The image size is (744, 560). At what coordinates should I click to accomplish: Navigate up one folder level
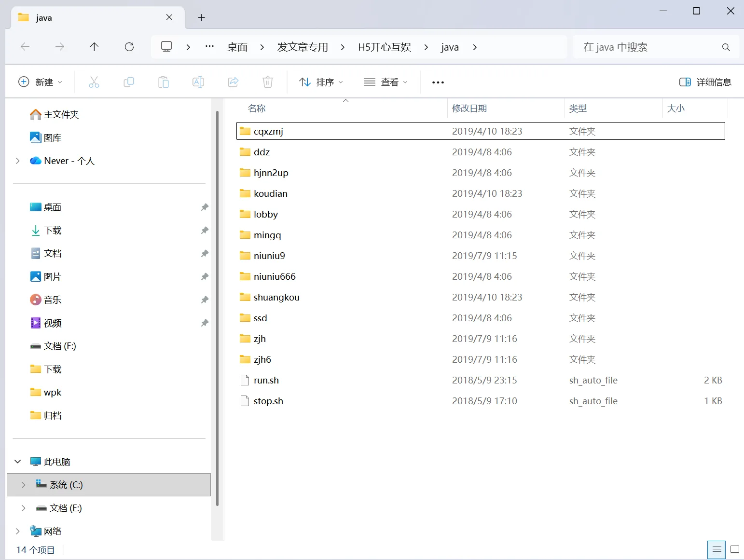point(94,47)
